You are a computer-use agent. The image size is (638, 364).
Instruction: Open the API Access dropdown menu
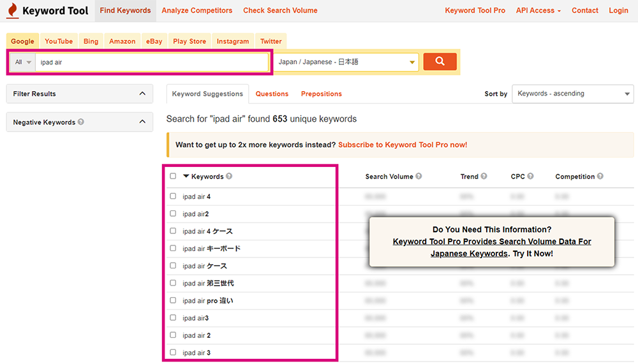tap(538, 11)
